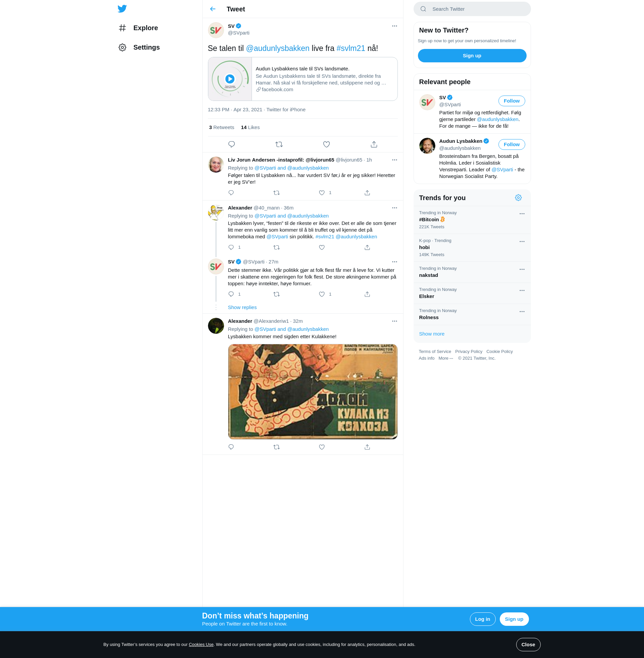
Task: Open options for hobi trend
Action: (522, 242)
